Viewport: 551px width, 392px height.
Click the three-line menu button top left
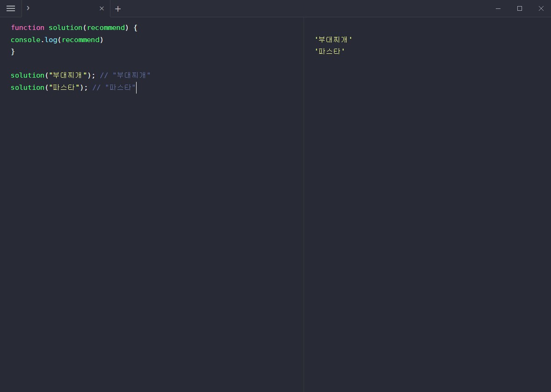pyautogui.click(x=11, y=8)
